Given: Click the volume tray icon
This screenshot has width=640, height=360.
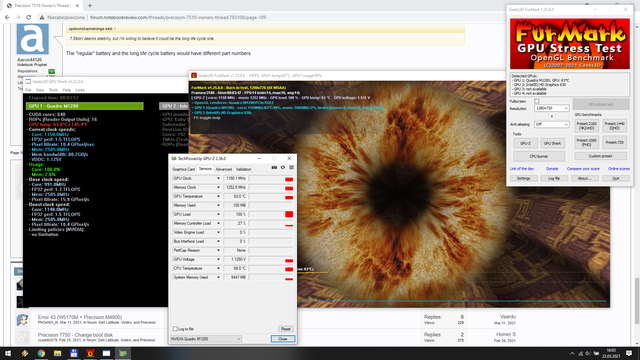Looking at the screenshot, I should [588, 353].
